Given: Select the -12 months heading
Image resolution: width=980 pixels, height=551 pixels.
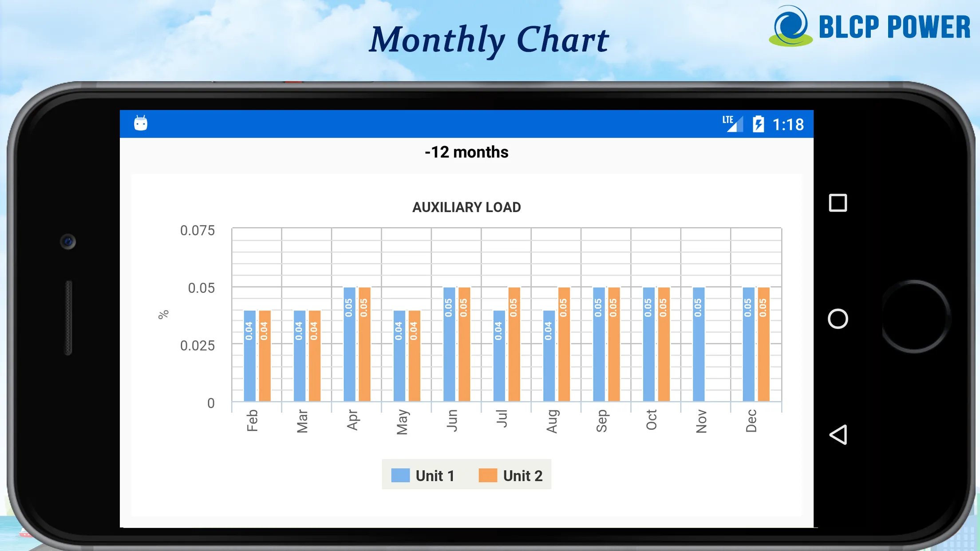Looking at the screenshot, I should (466, 152).
